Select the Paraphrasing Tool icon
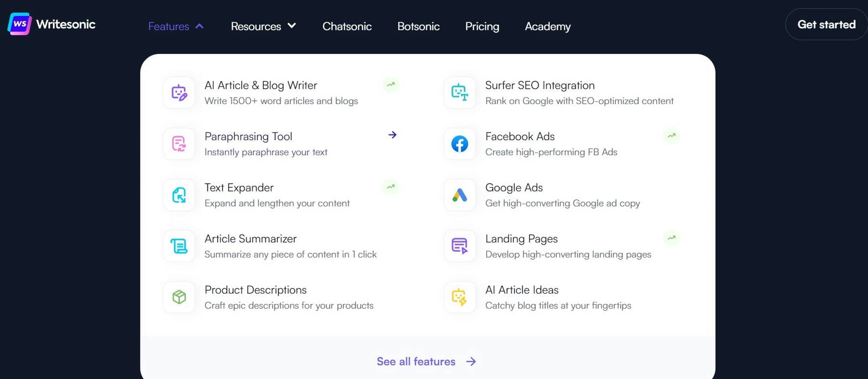The width and height of the screenshot is (868, 379). pos(178,144)
